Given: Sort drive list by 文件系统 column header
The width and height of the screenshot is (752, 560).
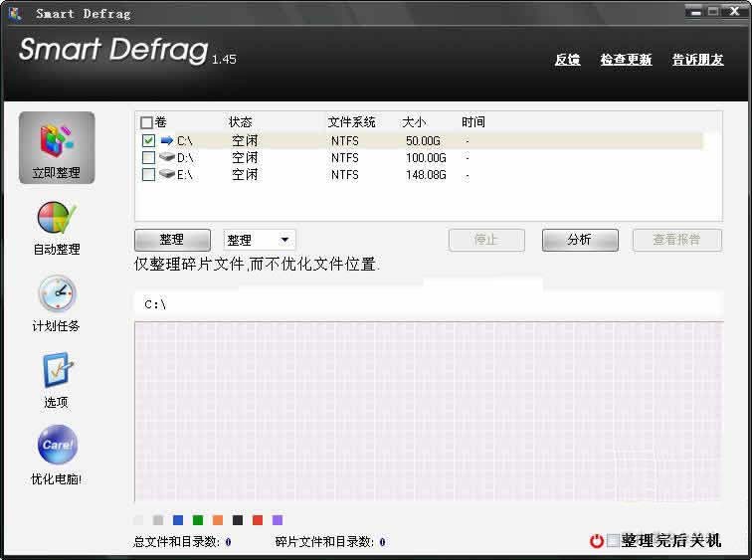Looking at the screenshot, I should click(351, 122).
